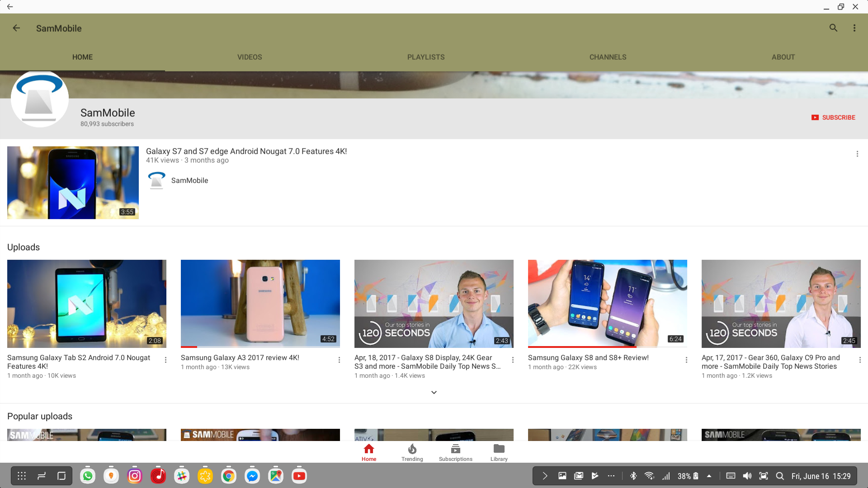Expand the Uploads section with the chevron
868x488 pixels.
pos(434,392)
